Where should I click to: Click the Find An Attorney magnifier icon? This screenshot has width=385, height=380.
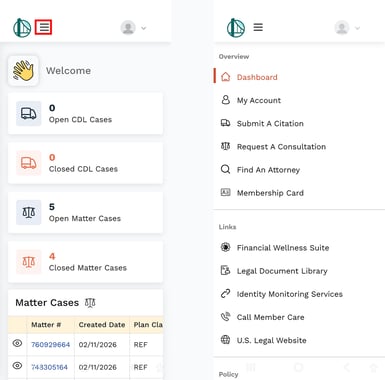click(x=226, y=169)
